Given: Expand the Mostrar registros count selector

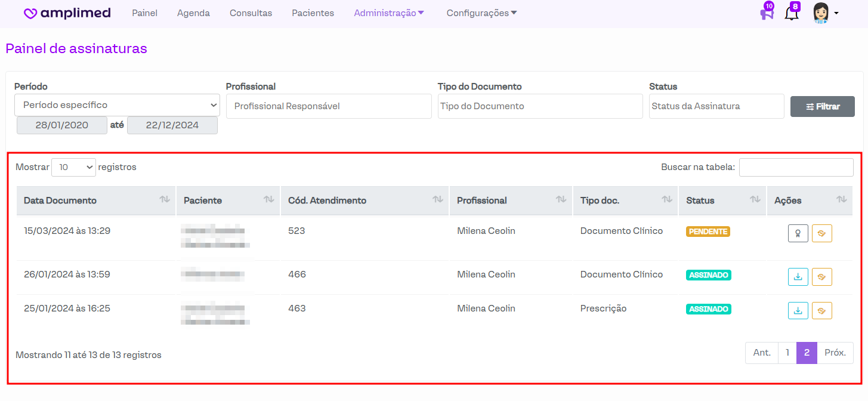Looking at the screenshot, I should 73,168.
